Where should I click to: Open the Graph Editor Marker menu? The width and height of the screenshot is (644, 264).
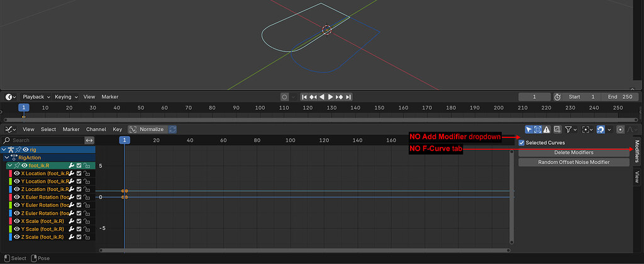(71, 129)
